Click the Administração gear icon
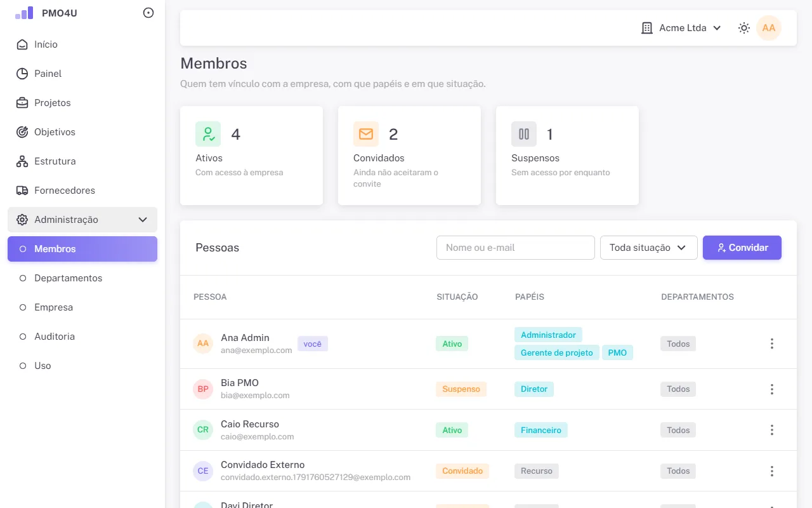The height and width of the screenshot is (508, 812). point(22,220)
